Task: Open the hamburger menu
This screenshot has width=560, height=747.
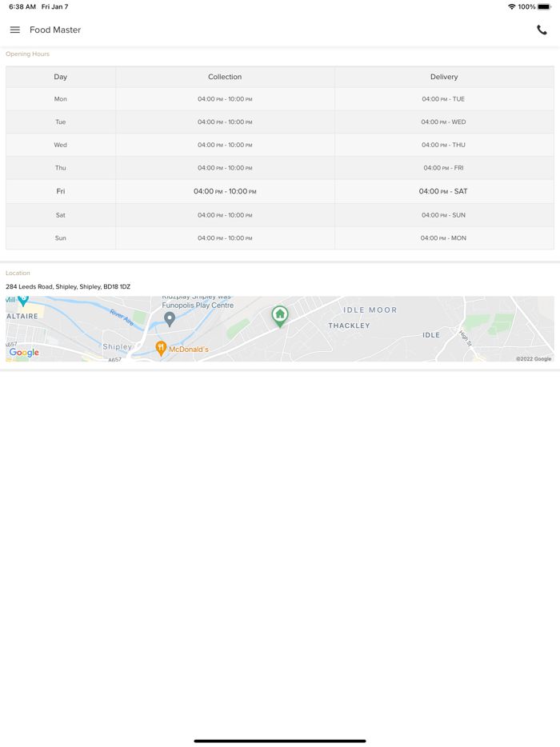Action: click(x=15, y=30)
